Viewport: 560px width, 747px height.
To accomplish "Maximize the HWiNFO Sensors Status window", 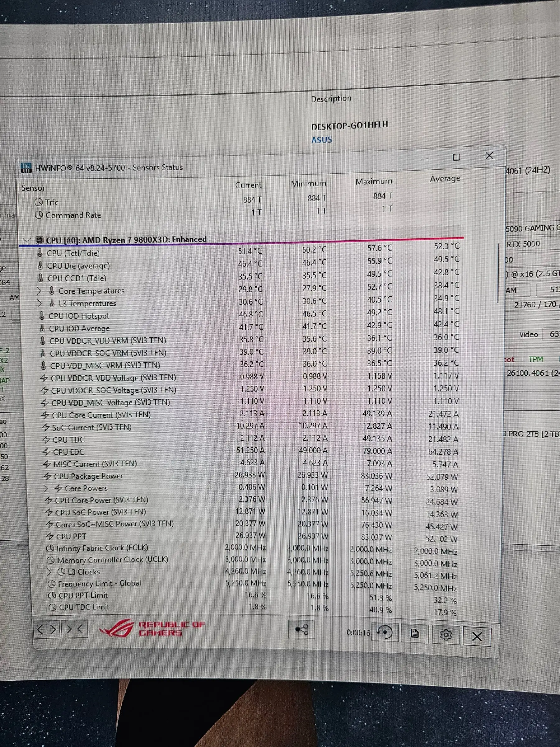I will tap(456, 157).
